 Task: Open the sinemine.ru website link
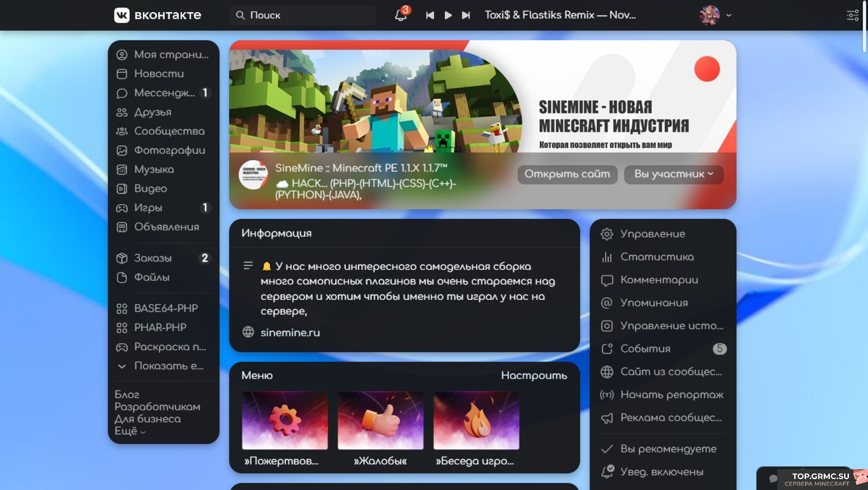click(290, 333)
